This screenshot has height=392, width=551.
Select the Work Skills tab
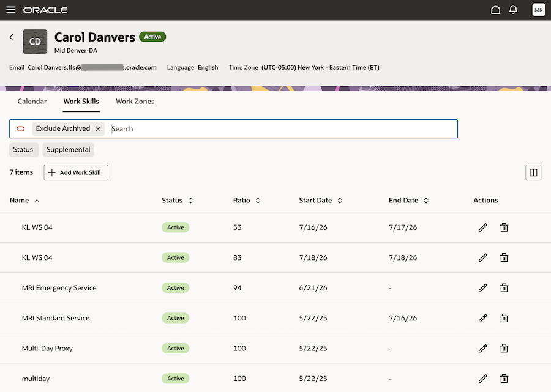tap(81, 102)
